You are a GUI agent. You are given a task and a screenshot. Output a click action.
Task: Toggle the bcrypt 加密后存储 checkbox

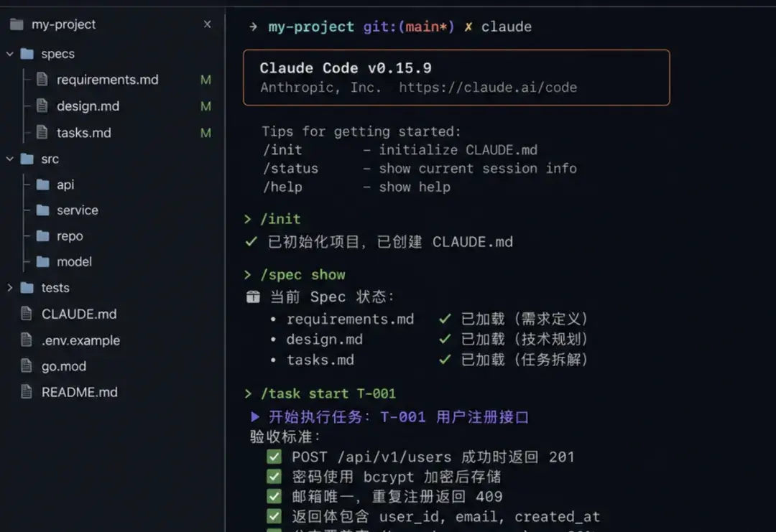point(274,476)
